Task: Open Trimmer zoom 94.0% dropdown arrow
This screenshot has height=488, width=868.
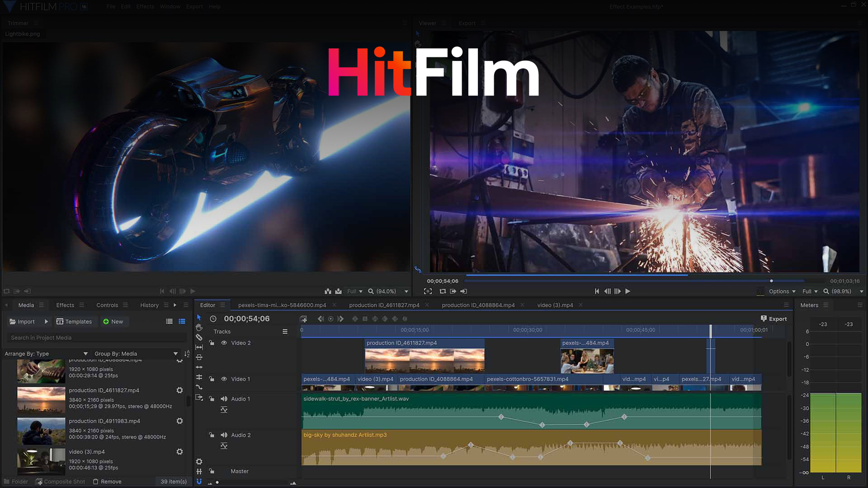Action: tap(406, 291)
